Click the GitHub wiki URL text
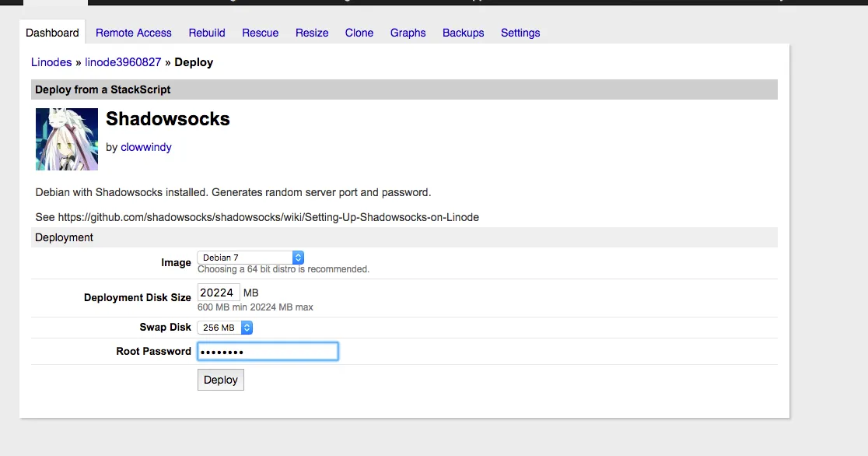Viewport: 868px width, 456px height. click(268, 217)
